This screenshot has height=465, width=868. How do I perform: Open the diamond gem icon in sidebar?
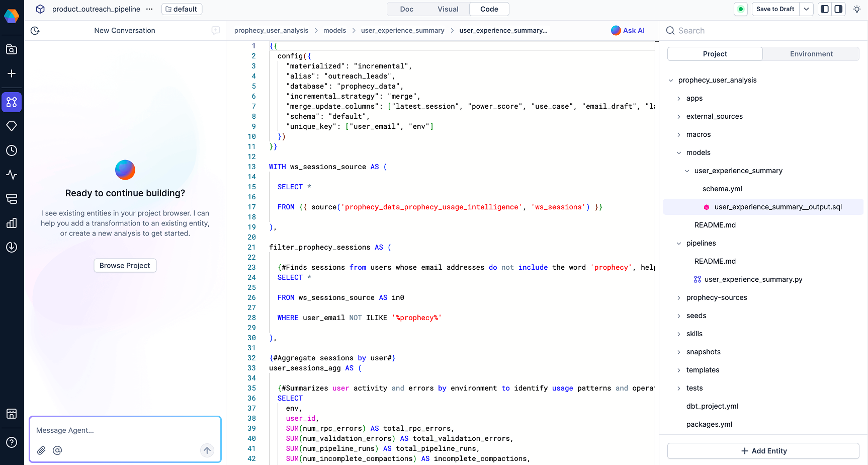click(12, 126)
